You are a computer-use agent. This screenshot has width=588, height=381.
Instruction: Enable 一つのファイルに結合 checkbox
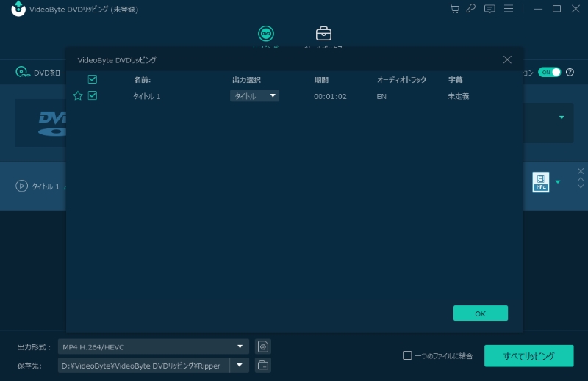click(x=407, y=355)
